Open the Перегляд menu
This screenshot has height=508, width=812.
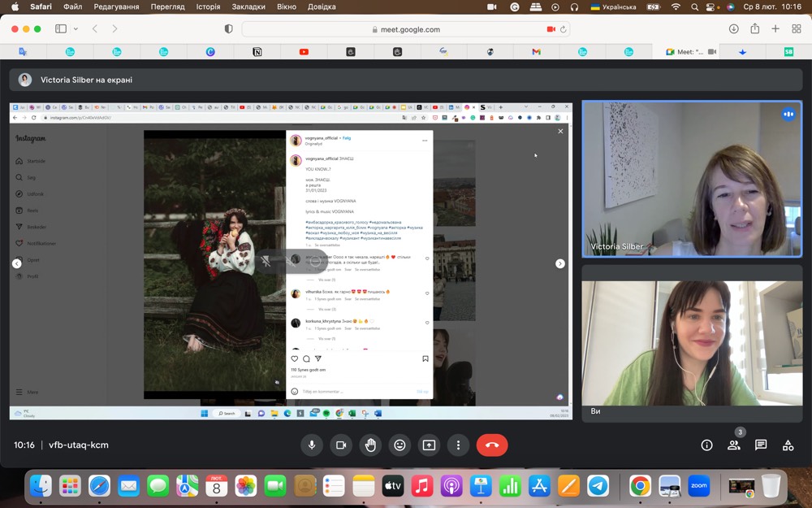168,7
